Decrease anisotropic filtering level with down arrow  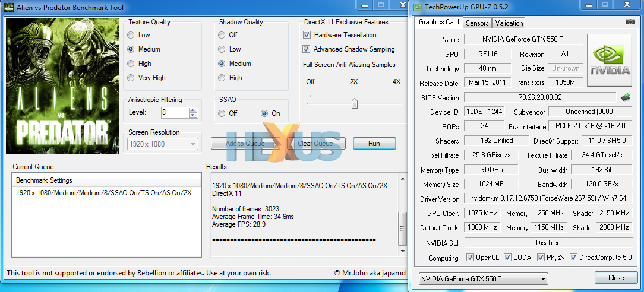pos(193,115)
